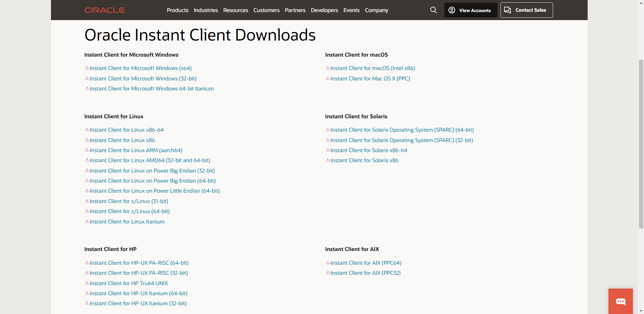Image resolution: width=644 pixels, height=314 pixels.
Task: Click download icon beside HP Tru64 UNIX
Action: [87, 283]
